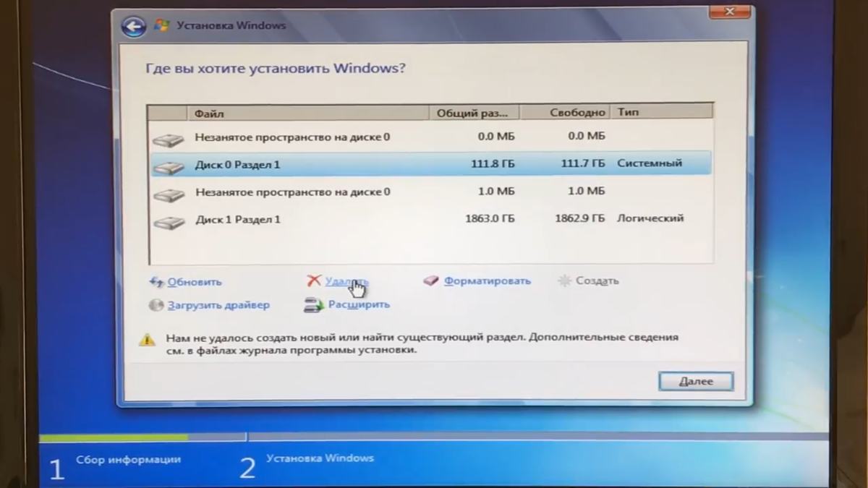The image size is (868, 488).
Task: Click the Системный type cell
Action: coord(650,163)
